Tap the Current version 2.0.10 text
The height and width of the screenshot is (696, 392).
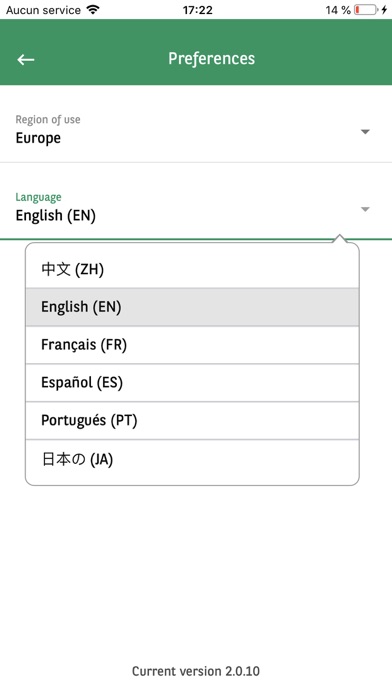pos(196,671)
